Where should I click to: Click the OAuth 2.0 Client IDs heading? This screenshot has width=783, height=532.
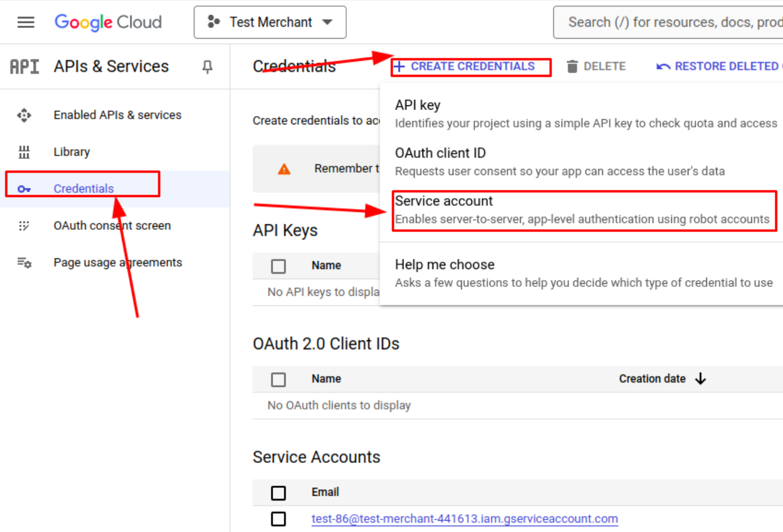click(x=326, y=344)
